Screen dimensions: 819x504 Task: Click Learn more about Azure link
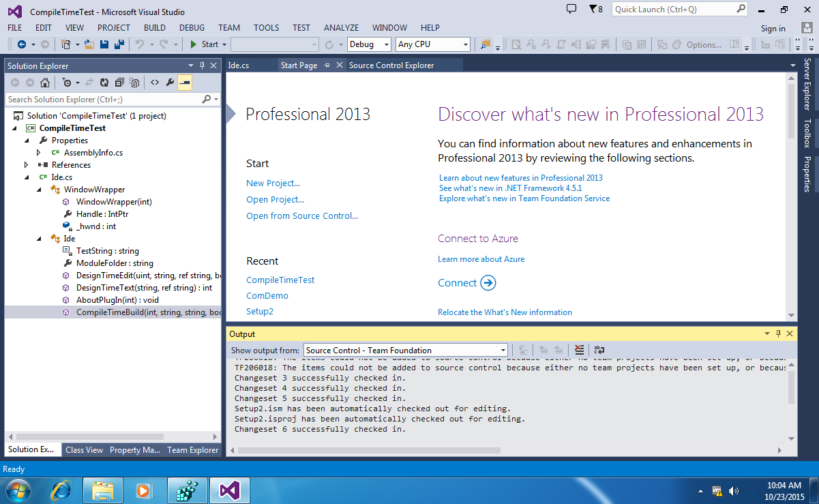(481, 259)
